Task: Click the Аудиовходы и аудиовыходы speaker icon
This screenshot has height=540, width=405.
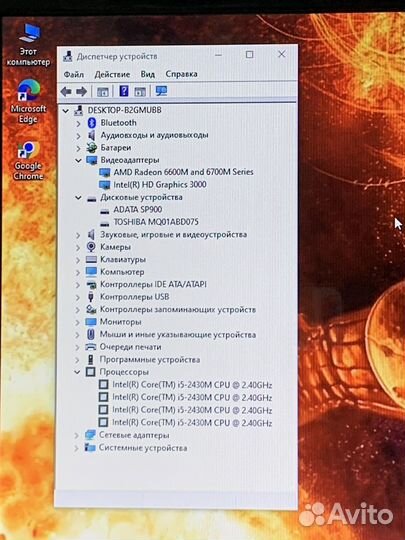Action: coord(91,135)
